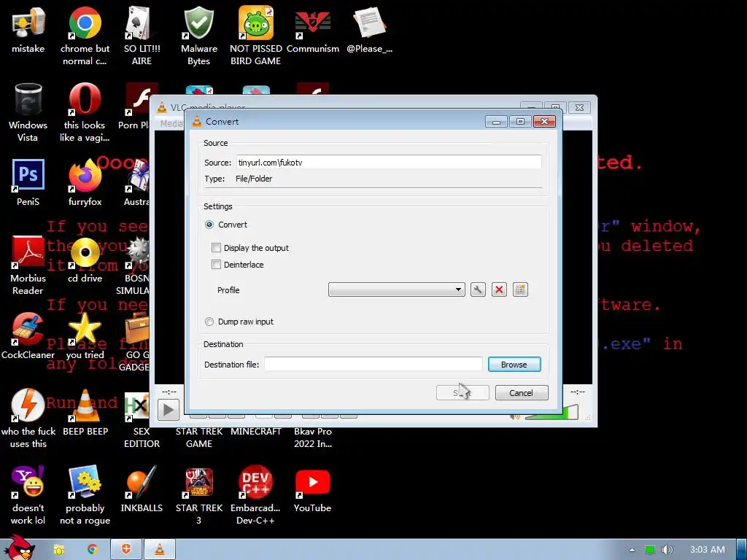Open 'who the fuck uses this' icon
The width and height of the screenshot is (747, 560).
click(28, 419)
